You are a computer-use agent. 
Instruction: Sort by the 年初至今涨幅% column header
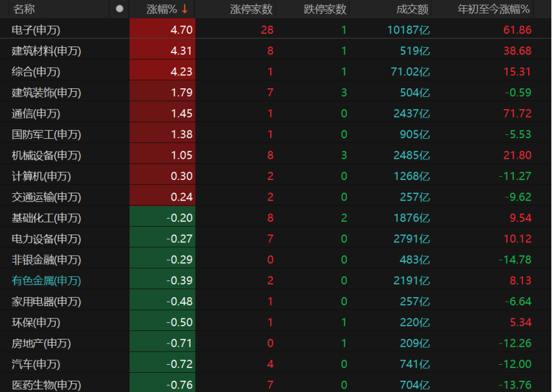(x=494, y=9)
